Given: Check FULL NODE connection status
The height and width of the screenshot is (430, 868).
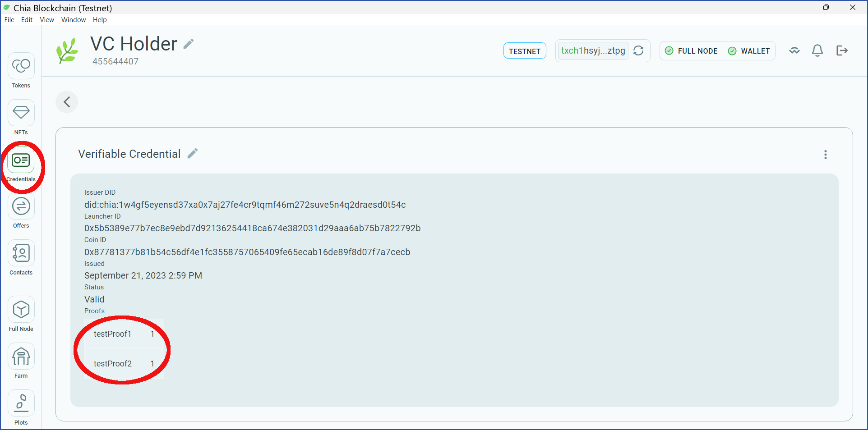Looking at the screenshot, I should pyautogui.click(x=692, y=51).
